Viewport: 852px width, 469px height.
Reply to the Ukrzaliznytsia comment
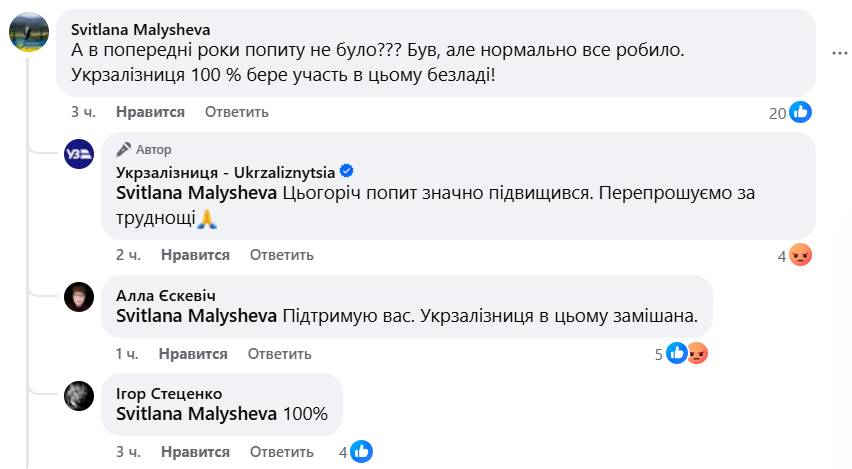click(x=282, y=255)
